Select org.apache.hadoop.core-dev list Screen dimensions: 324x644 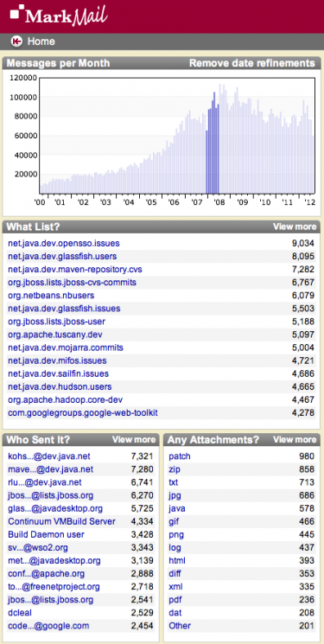tap(66, 399)
